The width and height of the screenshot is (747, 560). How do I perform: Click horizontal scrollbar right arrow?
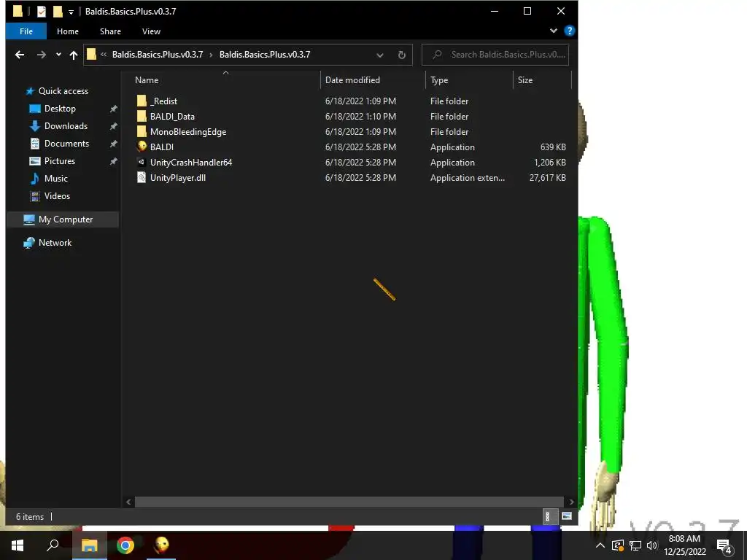click(x=571, y=502)
